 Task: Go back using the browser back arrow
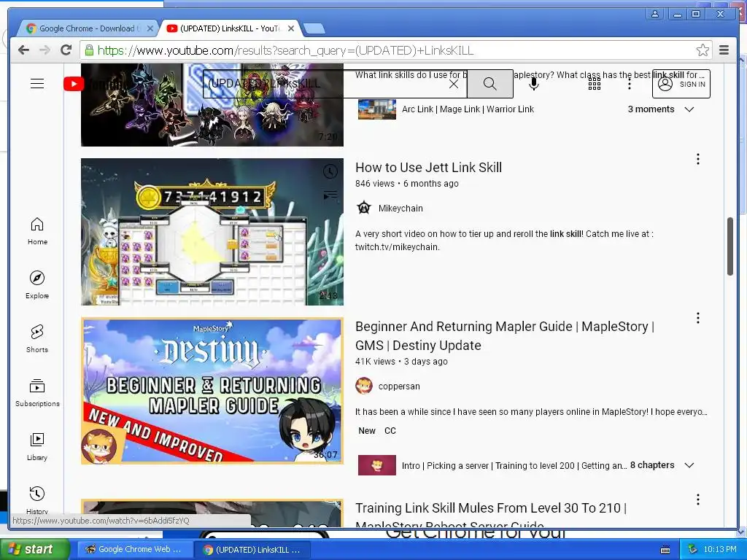tap(24, 50)
